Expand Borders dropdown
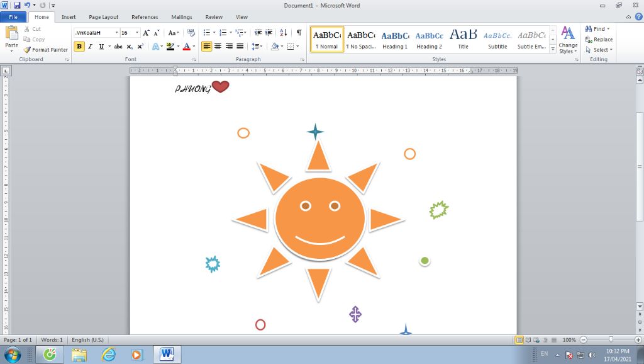 coord(297,47)
